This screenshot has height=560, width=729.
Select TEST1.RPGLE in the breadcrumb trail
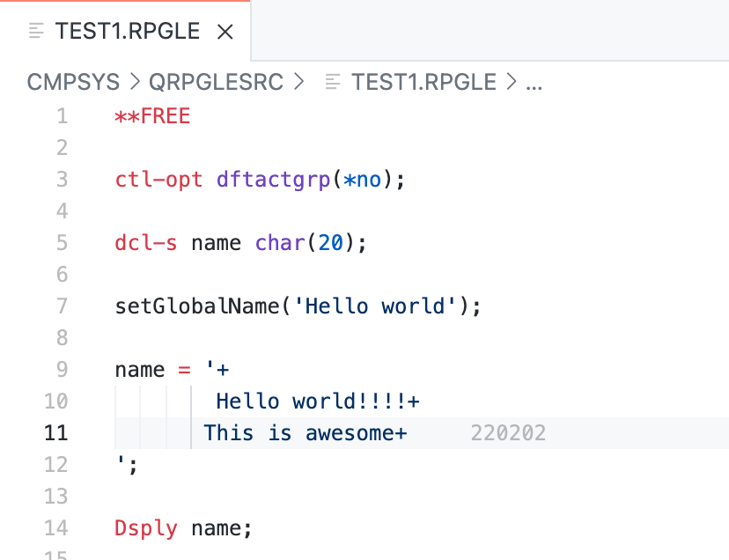click(423, 81)
